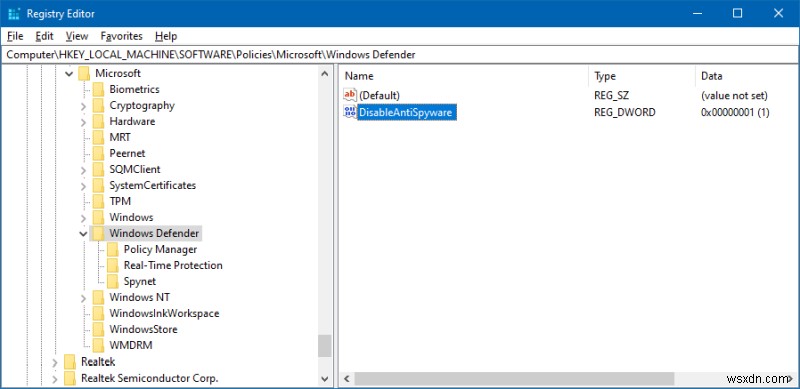This screenshot has width=800, height=389.
Task: Expand the Windows key
Action: (83, 218)
